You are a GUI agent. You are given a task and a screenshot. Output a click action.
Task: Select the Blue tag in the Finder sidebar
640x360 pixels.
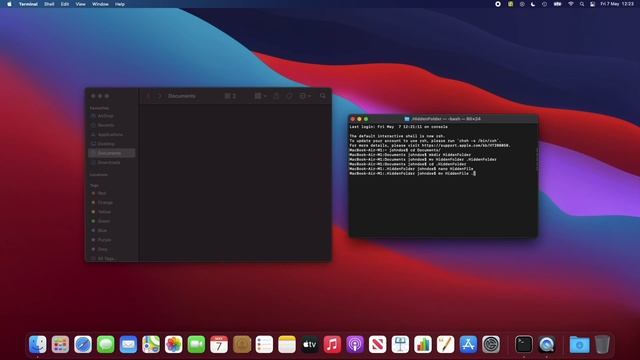[x=112, y=231]
